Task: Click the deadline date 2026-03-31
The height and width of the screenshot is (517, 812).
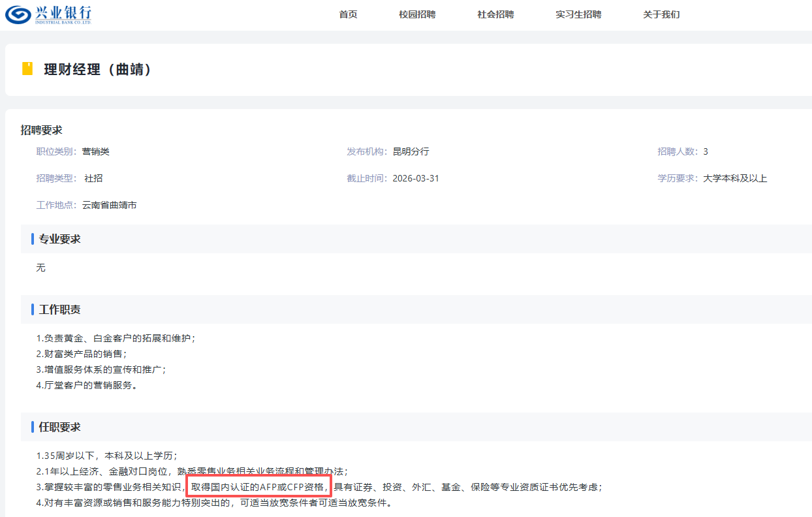Action: point(416,178)
